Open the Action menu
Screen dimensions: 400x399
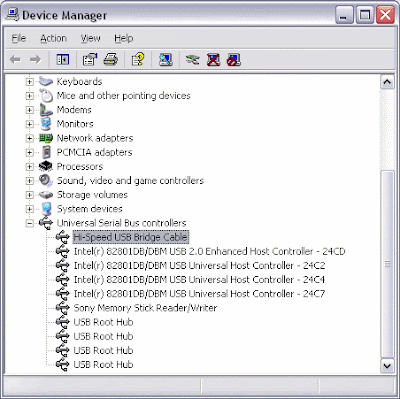(53, 38)
